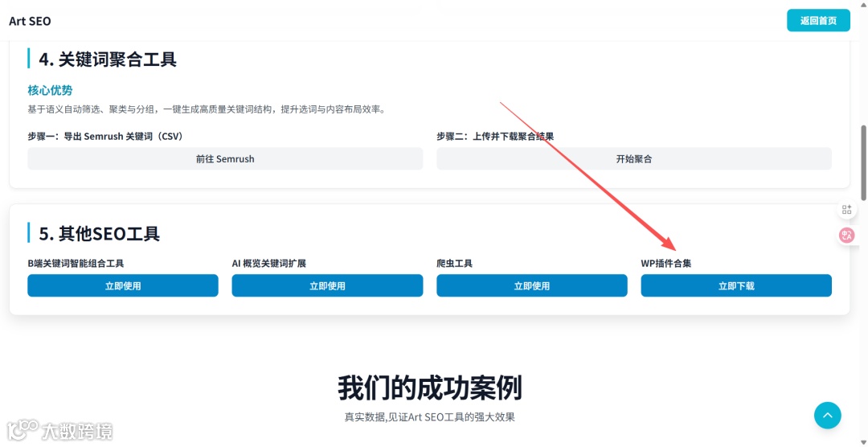Click label 步骤一：导出 Semrush 关键词（CSV）

coord(105,136)
